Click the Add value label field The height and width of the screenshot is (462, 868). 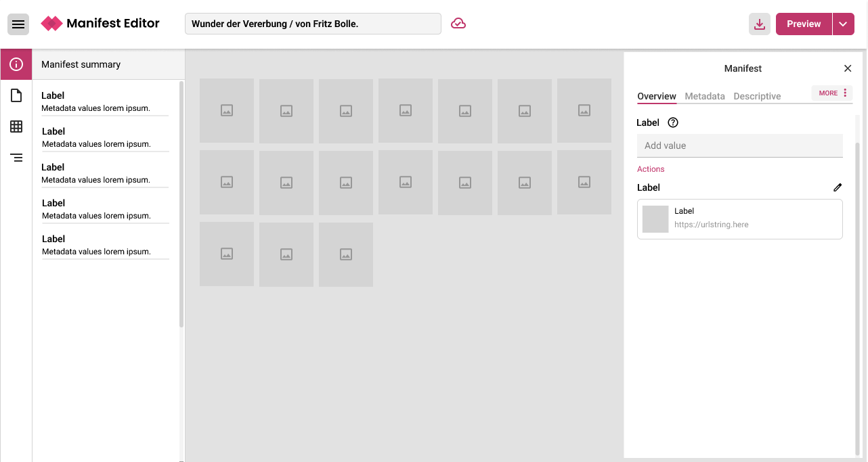pyautogui.click(x=740, y=145)
